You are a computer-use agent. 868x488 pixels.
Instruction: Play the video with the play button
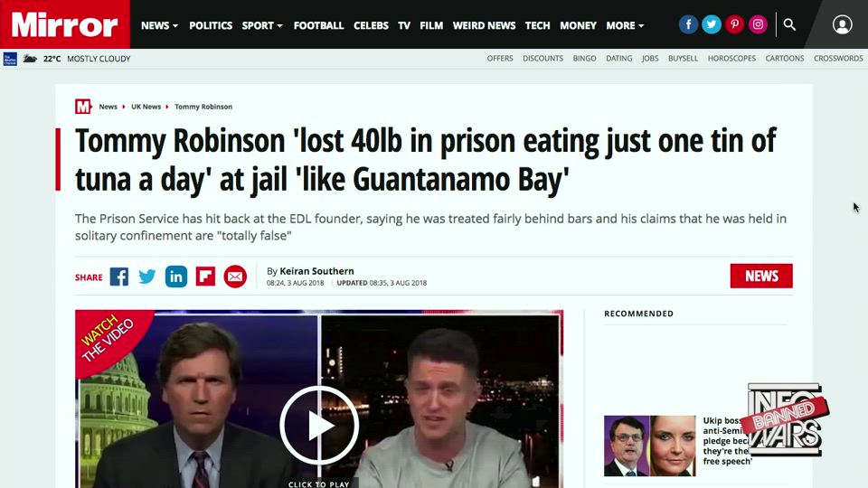(319, 426)
